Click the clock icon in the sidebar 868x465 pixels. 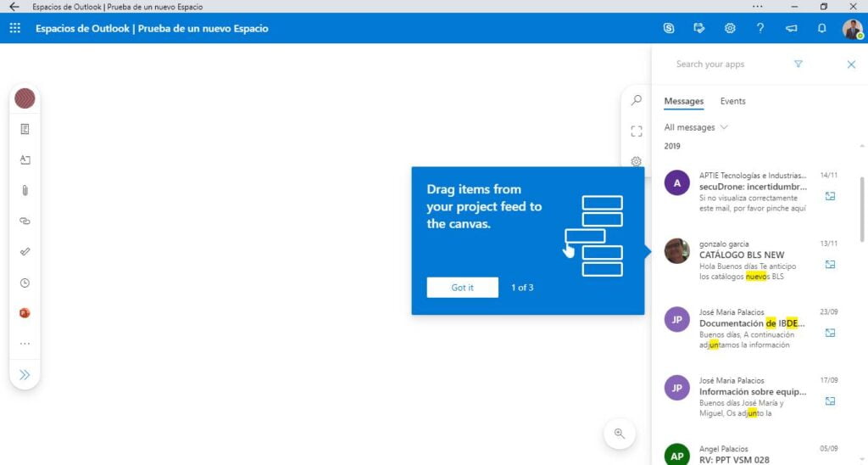(25, 283)
